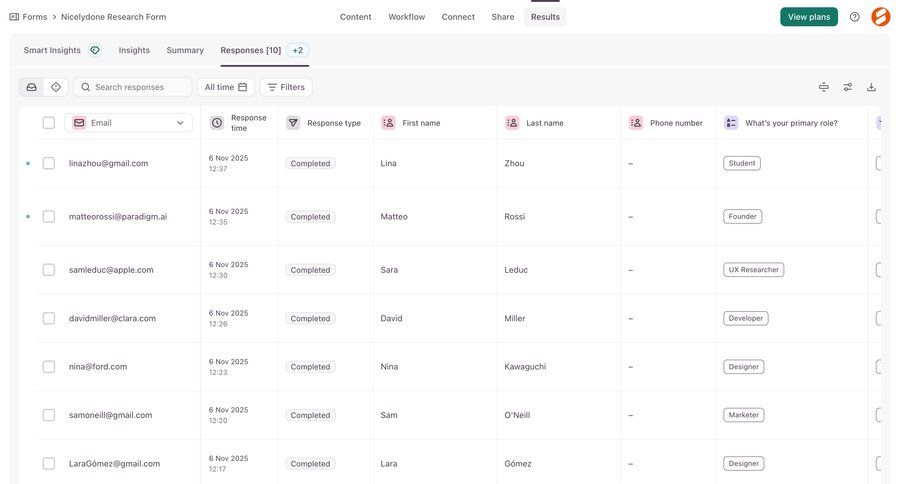This screenshot has width=900, height=484.
Task: Go to Forms via breadcrumb link
Action: (35, 17)
